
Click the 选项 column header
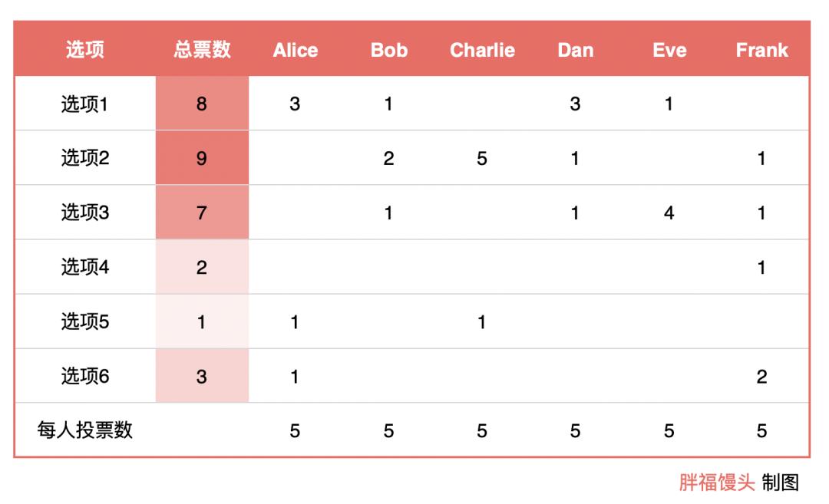pos(84,50)
